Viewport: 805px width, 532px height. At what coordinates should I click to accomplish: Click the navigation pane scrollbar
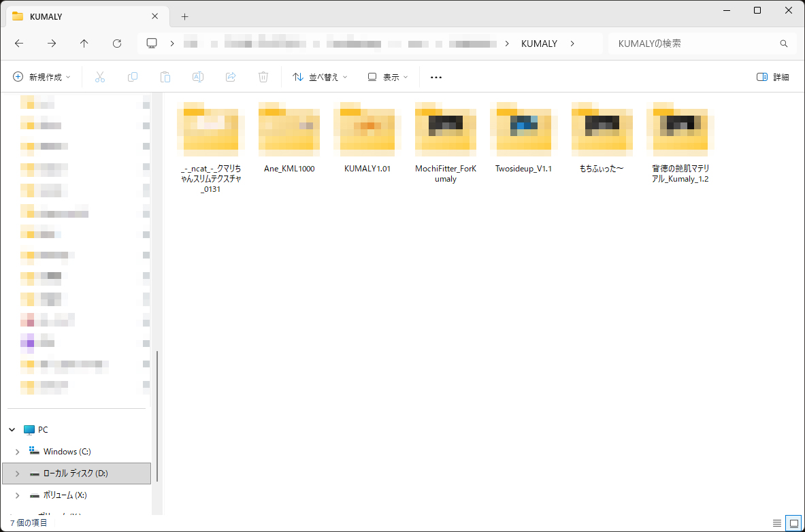coord(157,416)
